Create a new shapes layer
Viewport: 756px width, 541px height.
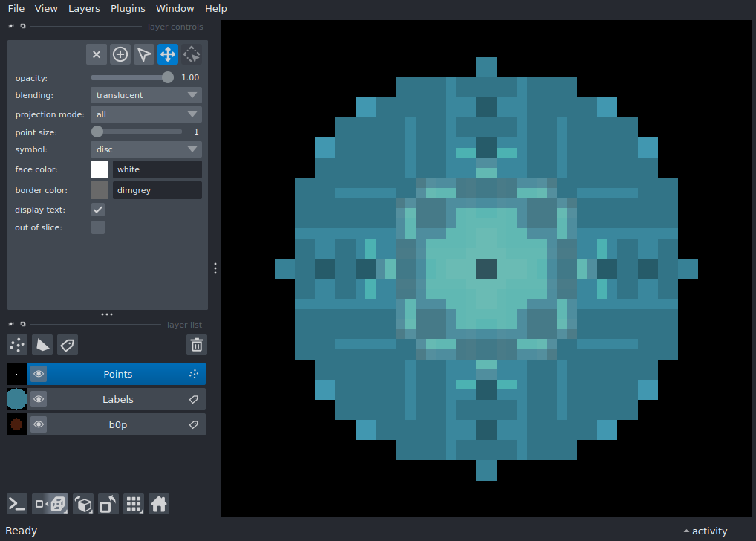pyautogui.click(x=42, y=344)
